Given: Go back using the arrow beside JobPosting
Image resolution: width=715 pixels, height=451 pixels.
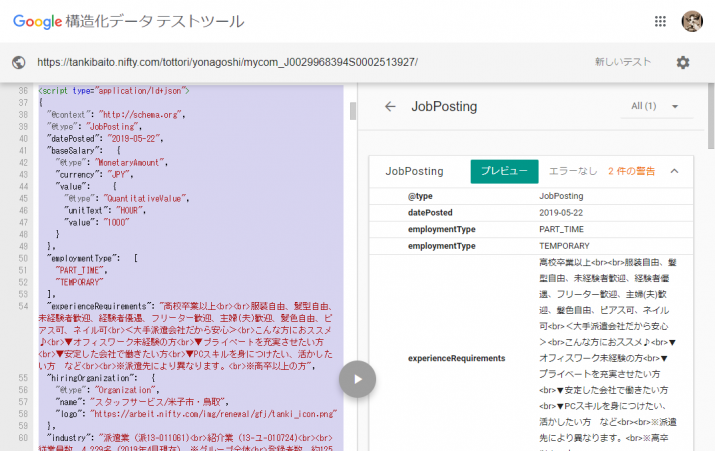Looking at the screenshot, I should (x=390, y=106).
